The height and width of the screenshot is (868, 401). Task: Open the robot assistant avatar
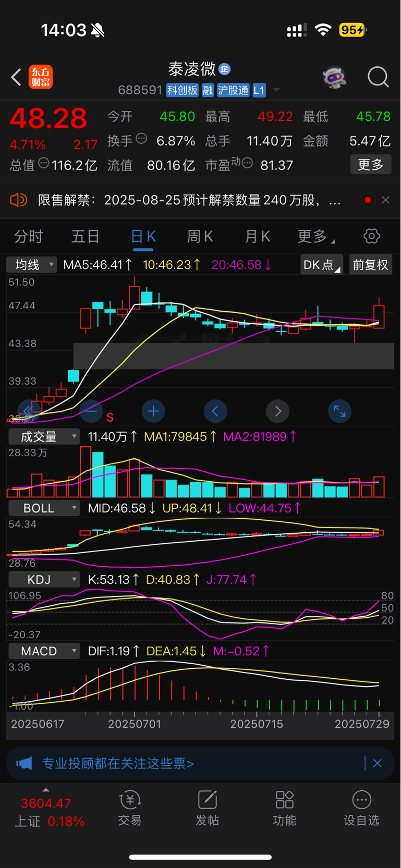click(334, 77)
